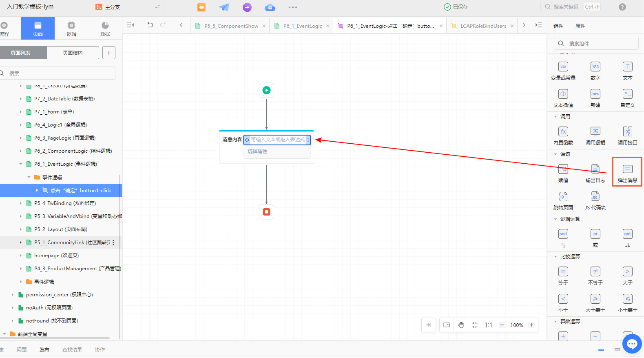
Task: Click the 弹出消息 (popup message) component icon
Action: pyautogui.click(x=627, y=169)
